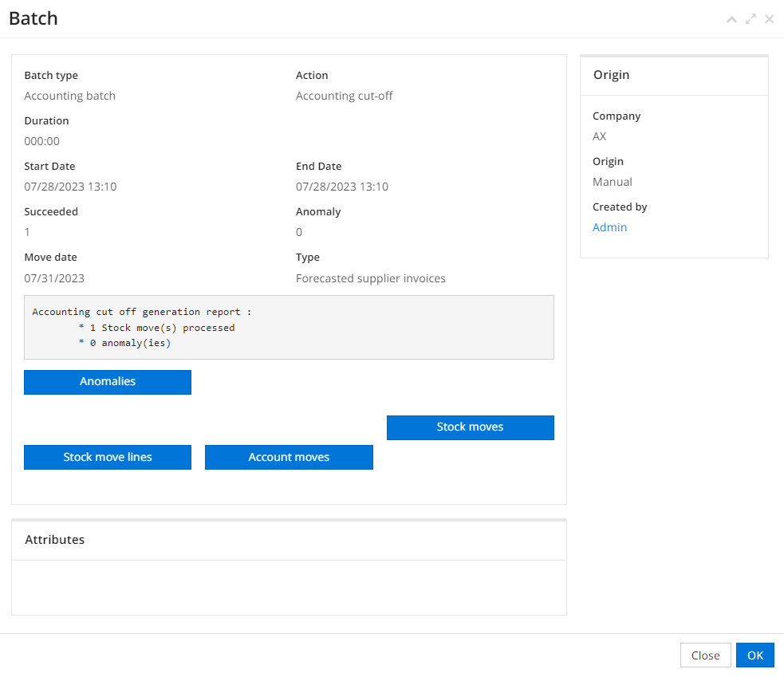Click the Start Date value 07/28/2023 13:10
The height and width of the screenshot is (677, 784).
[x=70, y=187]
